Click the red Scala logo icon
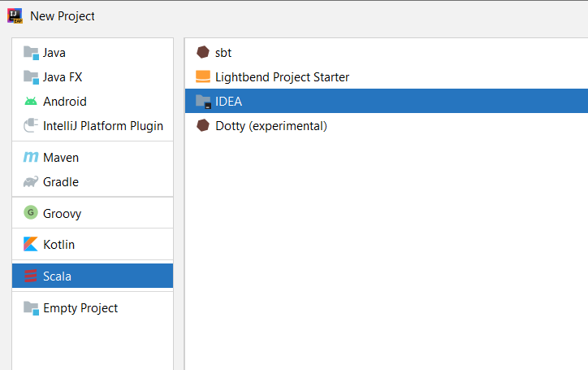The image size is (588, 370). coord(31,276)
